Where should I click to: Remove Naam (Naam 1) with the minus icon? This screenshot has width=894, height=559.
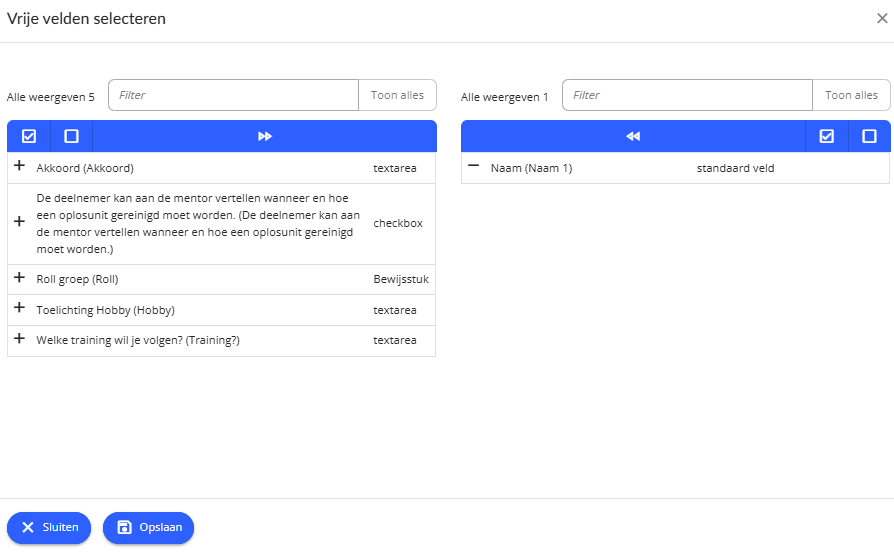473,165
